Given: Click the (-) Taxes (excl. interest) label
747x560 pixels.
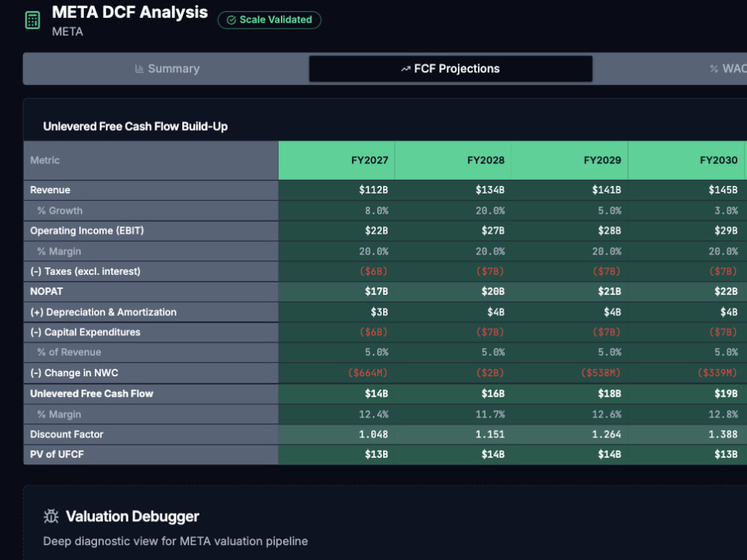Looking at the screenshot, I should (85, 272).
